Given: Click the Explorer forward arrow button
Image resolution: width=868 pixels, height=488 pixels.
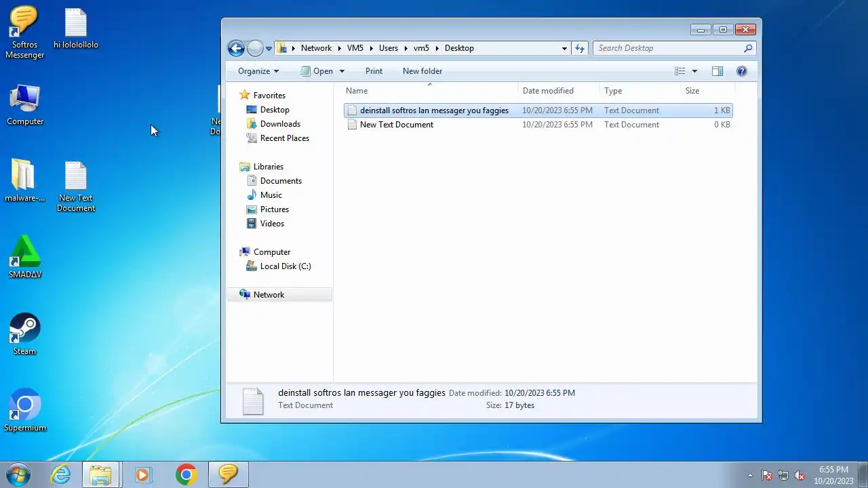Looking at the screenshot, I should (255, 48).
